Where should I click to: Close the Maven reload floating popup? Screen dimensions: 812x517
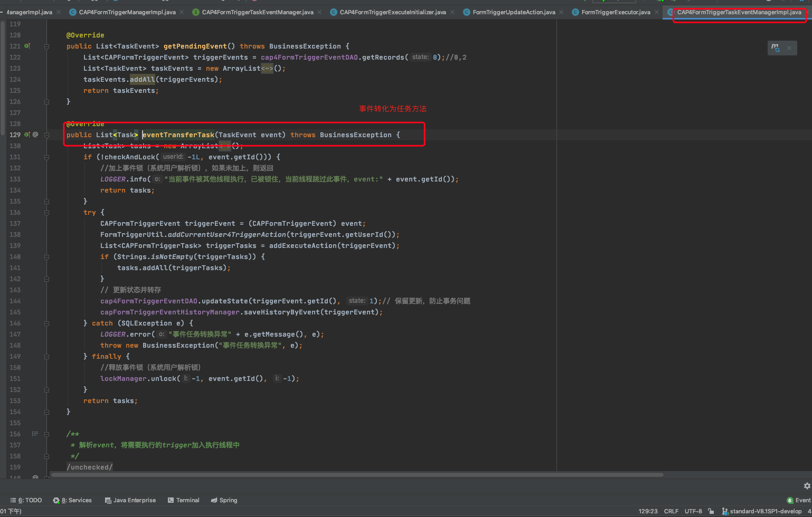tap(789, 48)
